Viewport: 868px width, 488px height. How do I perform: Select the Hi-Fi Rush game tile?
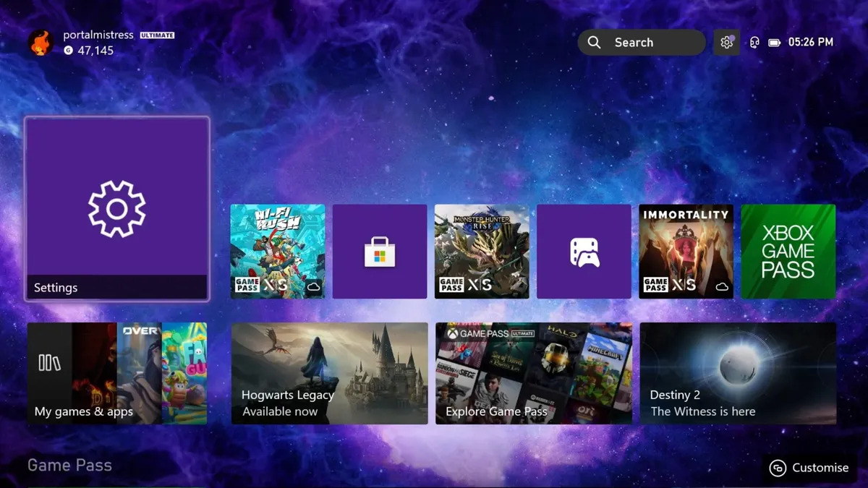(277, 251)
